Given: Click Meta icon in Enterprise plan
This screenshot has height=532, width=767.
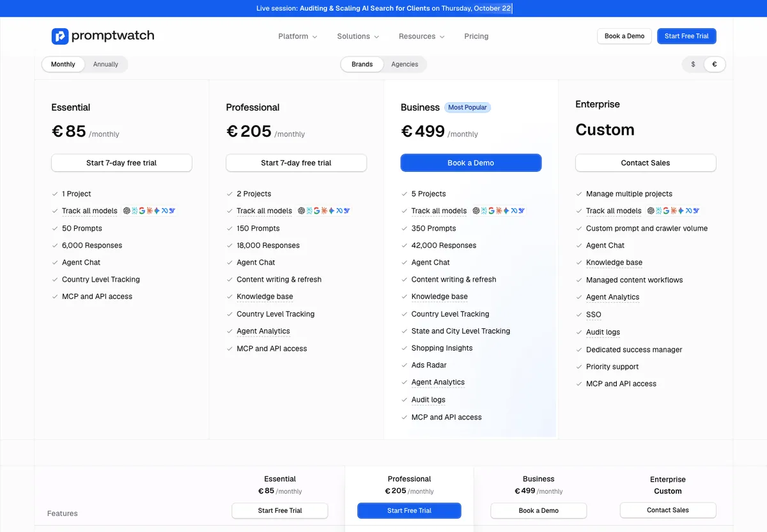Looking at the screenshot, I should pyautogui.click(x=688, y=211).
